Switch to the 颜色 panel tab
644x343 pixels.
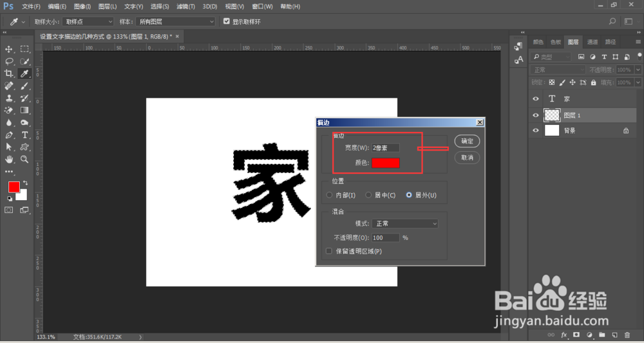tap(538, 42)
